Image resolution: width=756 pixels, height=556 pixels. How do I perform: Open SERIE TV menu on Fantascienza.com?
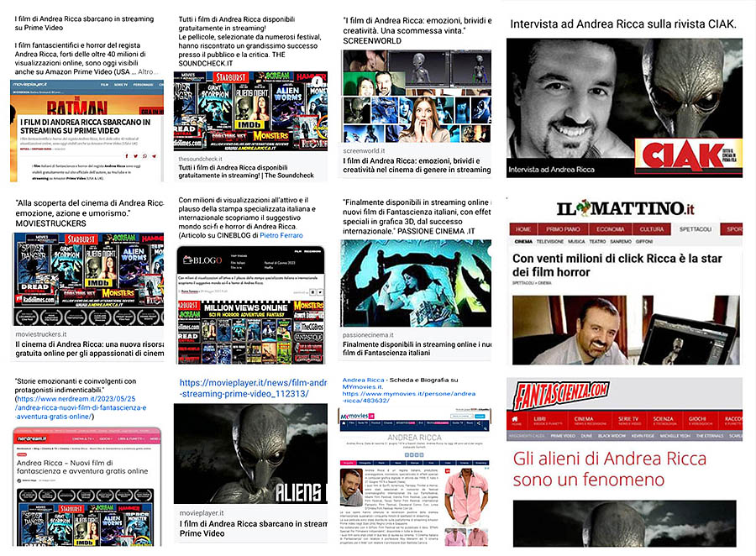[628, 421]
